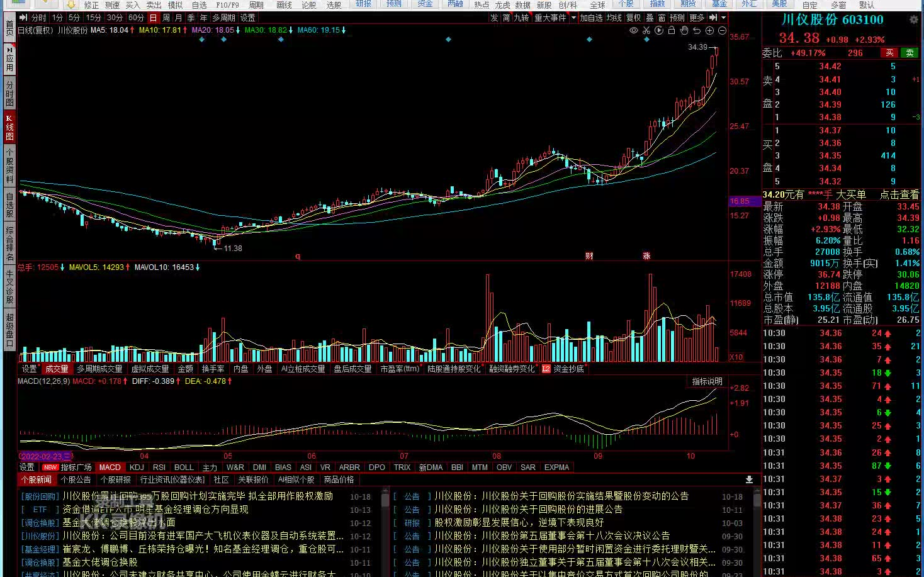Open the 更多 menu in the chart toolbar
The image size is (924, 577).
[697, 18]
